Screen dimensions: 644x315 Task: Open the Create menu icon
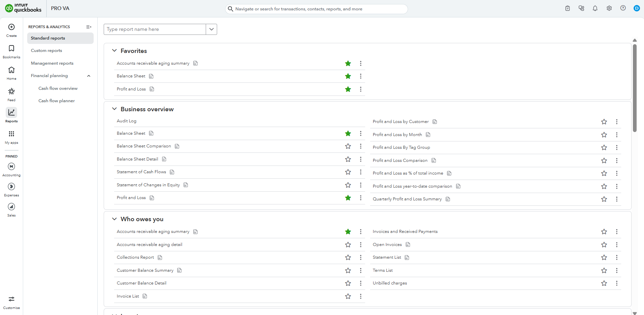pyautogui.click(x=11, y=27)
